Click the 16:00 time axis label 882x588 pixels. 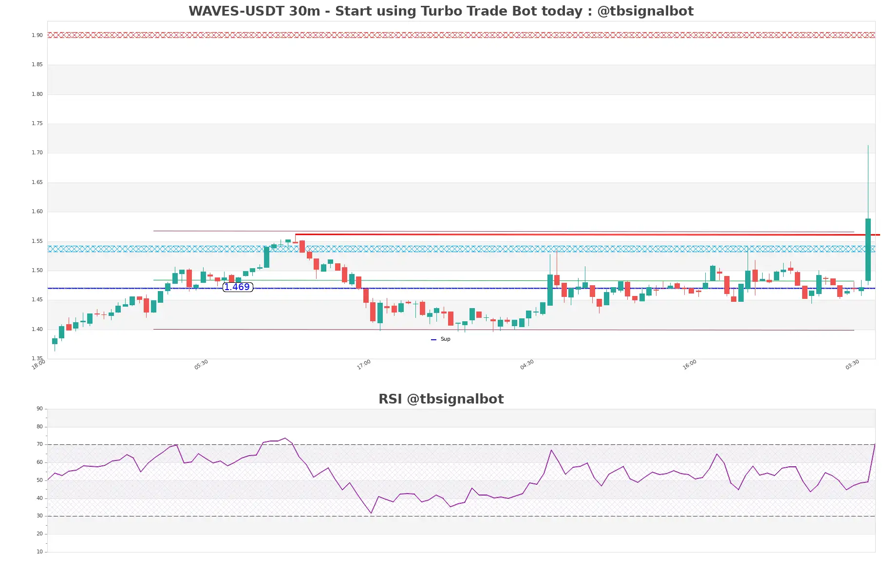click(x=690, y=365)
